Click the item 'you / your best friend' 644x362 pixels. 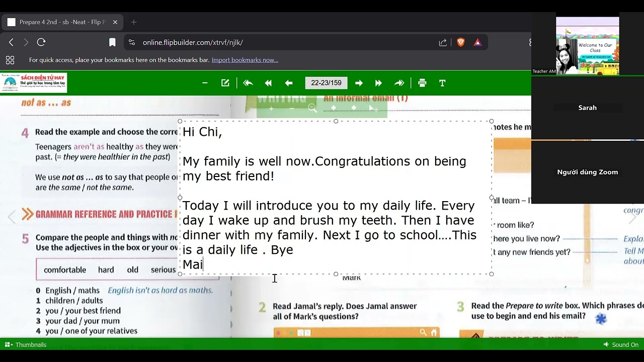click(x=83, y=311)
